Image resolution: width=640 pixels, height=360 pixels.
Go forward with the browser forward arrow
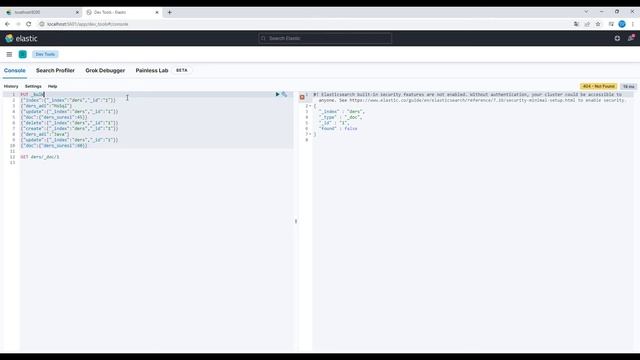pyautogui.click(x=18, y=24)
